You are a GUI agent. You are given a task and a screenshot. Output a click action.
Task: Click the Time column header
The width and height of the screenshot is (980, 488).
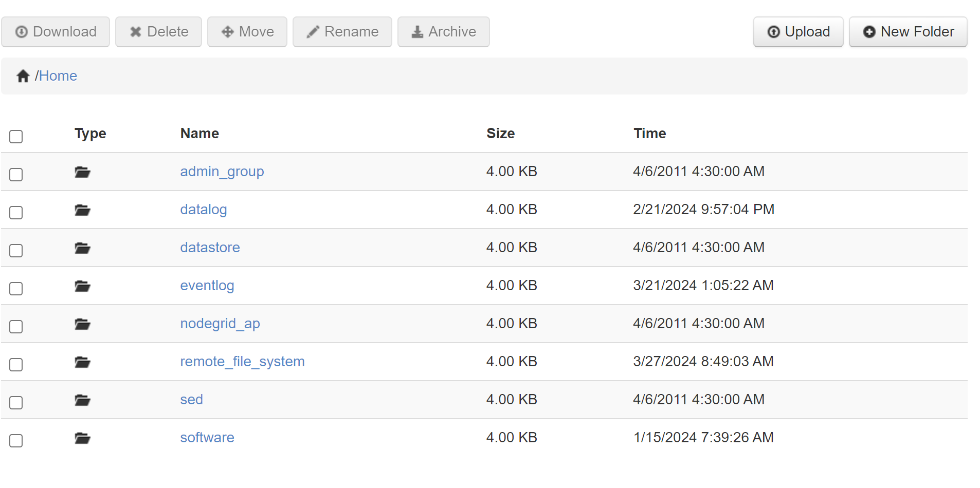650,134
